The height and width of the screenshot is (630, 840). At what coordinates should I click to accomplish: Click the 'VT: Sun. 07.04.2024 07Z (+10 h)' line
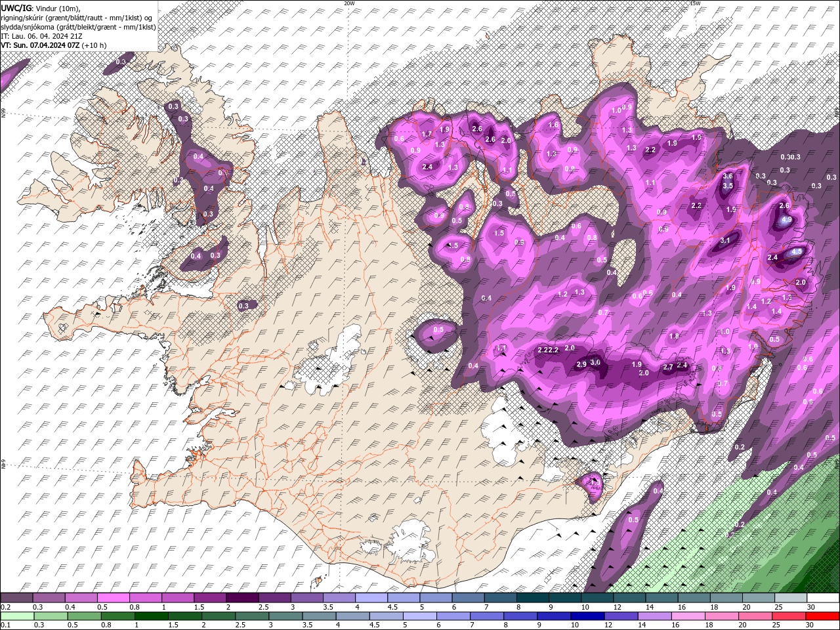tap(54, 45)
